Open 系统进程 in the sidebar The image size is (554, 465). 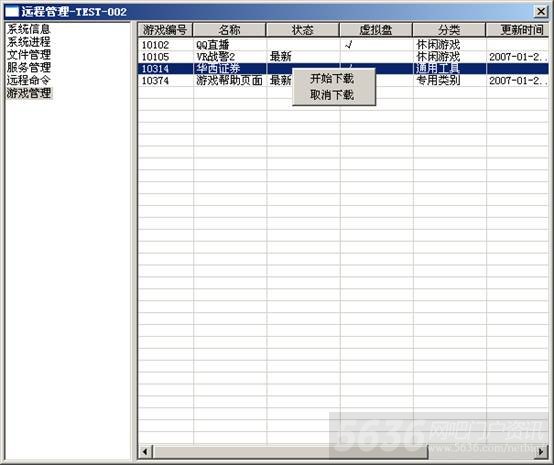29,42
